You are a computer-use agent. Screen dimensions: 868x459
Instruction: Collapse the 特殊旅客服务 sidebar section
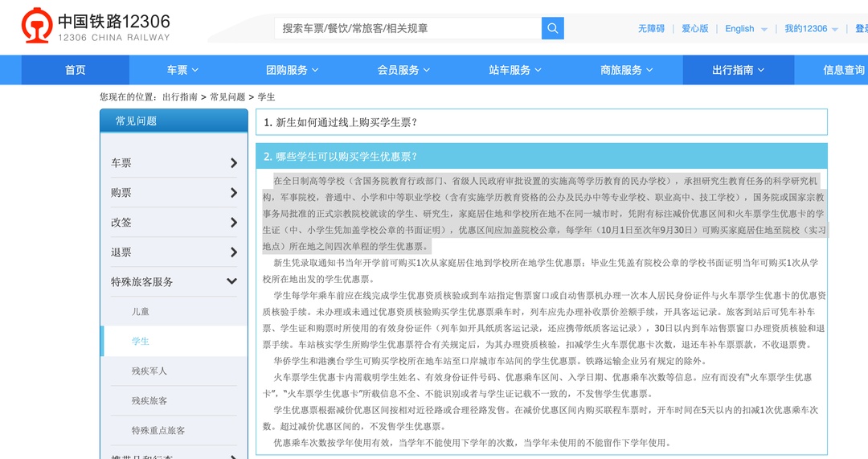pyautogui.click(x=232, y=281)
